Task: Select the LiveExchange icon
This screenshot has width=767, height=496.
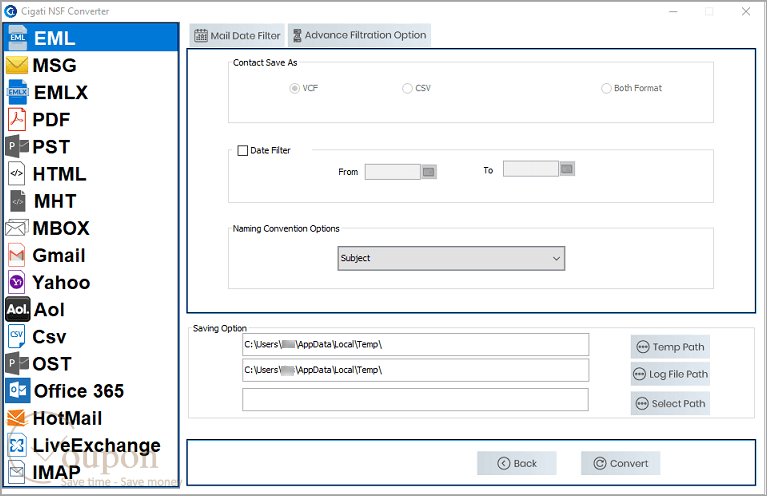Action: (x=17, y=445)
